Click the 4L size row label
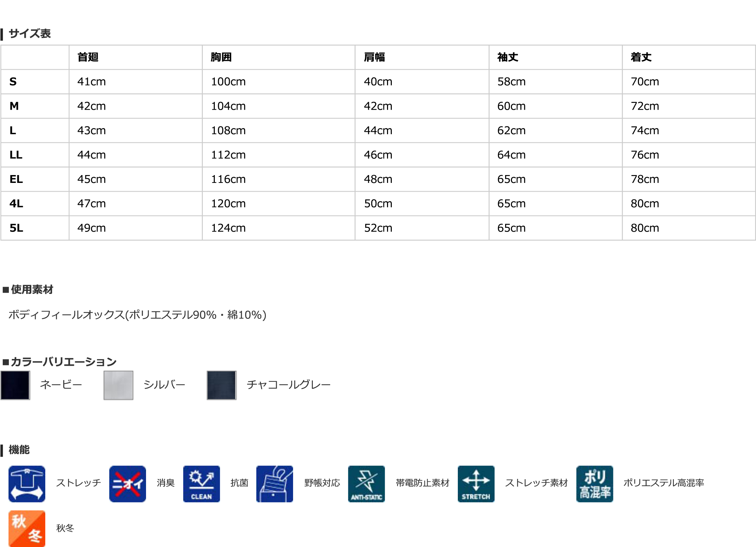756x547 pixels. tap(16, 204)
